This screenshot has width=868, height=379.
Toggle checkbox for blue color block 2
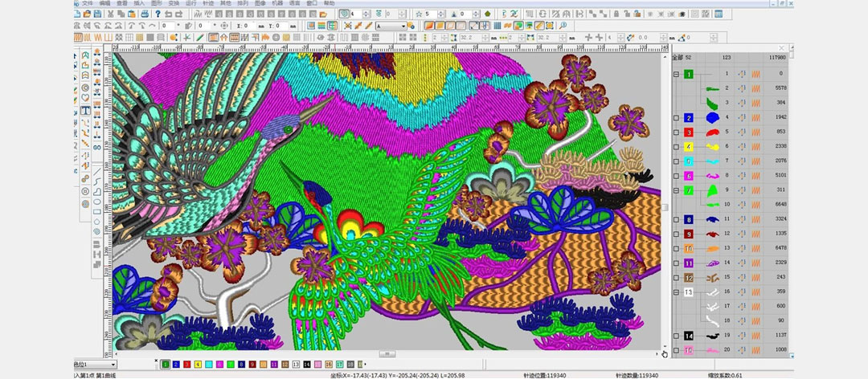click(x=676, y=117)
